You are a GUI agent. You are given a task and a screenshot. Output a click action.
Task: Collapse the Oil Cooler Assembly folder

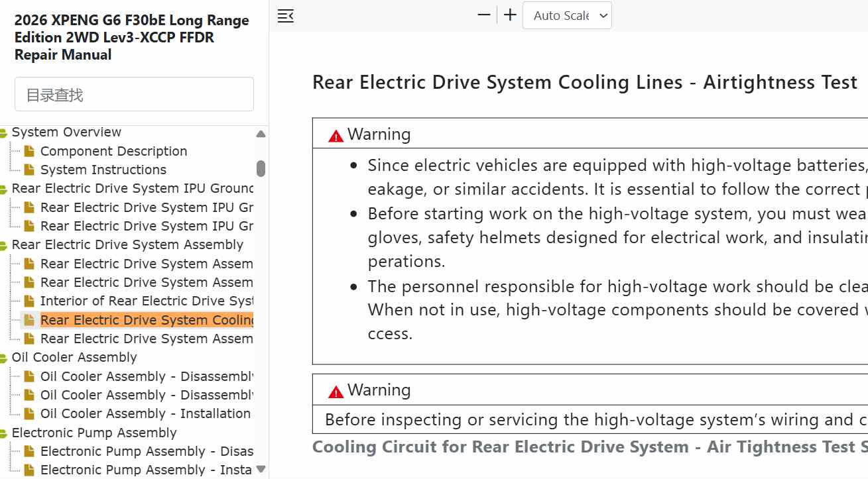point(4,358)
